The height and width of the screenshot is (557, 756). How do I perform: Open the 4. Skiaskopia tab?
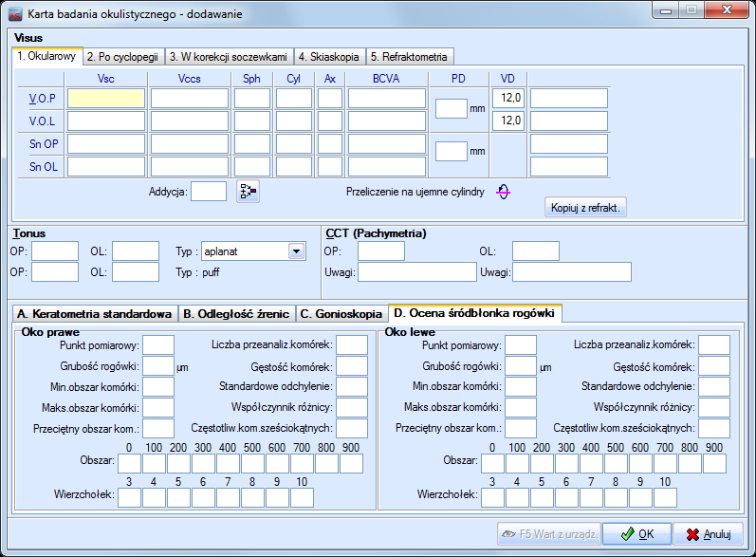329,57
